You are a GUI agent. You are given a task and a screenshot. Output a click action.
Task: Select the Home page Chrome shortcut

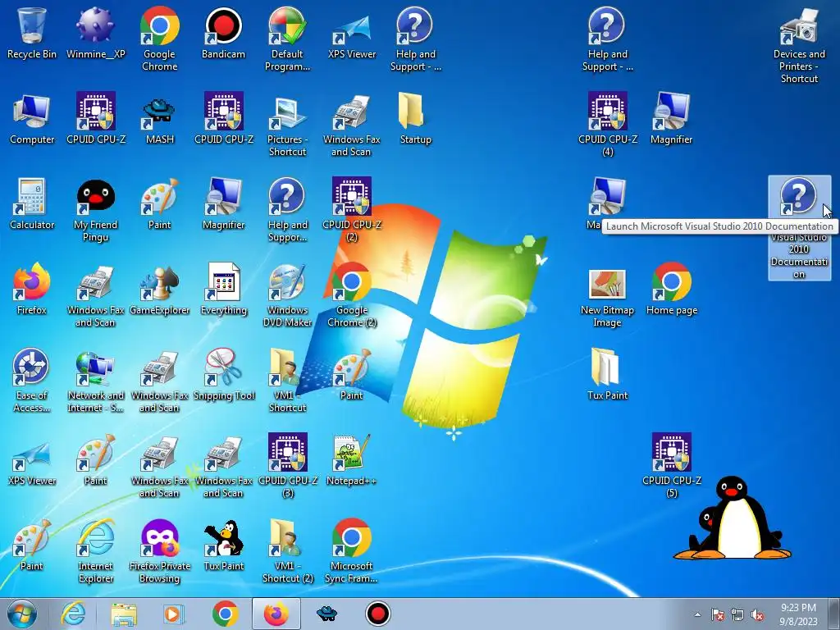click(x=671, y=290)
